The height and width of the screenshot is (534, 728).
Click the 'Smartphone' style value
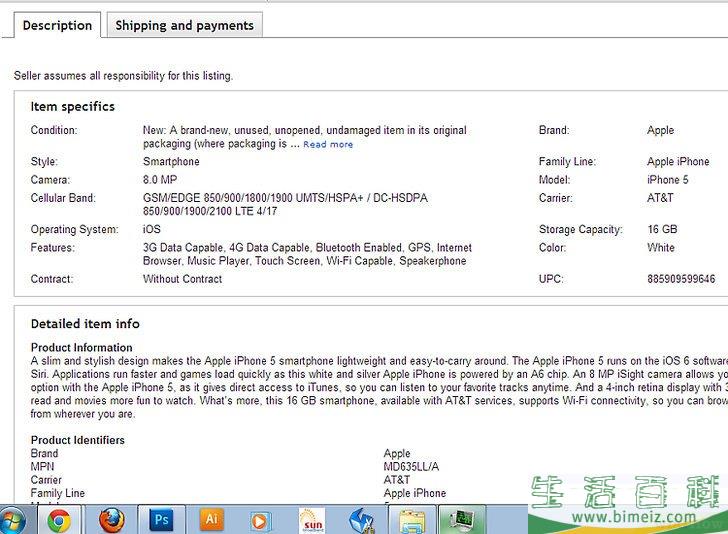coord(171,162)
